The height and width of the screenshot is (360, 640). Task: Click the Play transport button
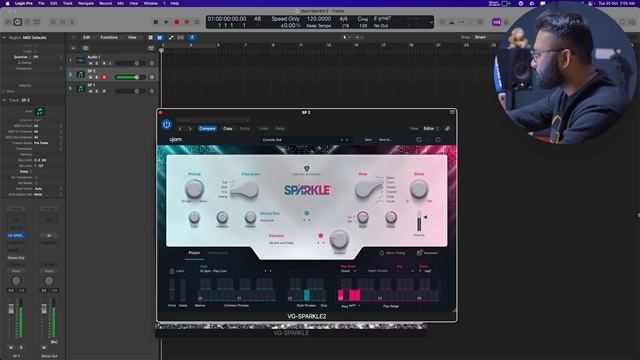(166, 22)
